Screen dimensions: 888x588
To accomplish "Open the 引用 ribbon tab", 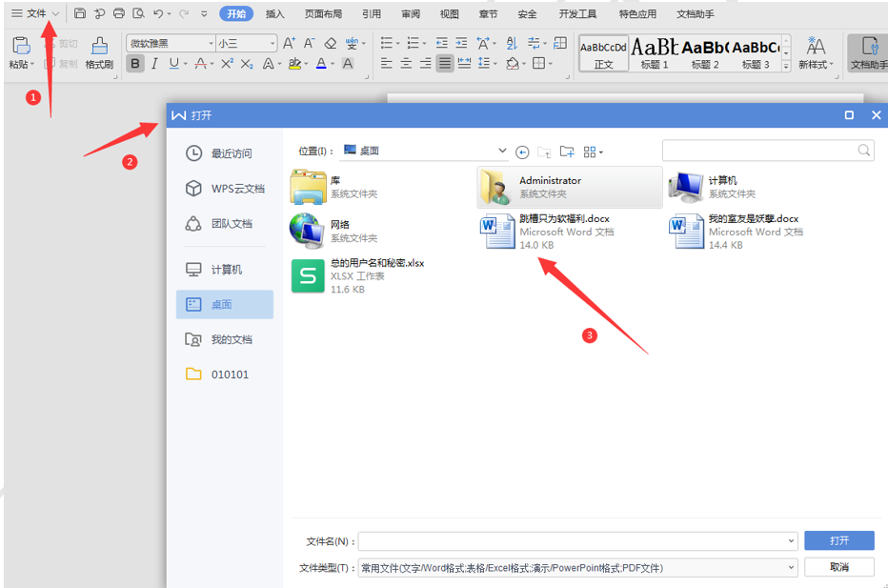I will pyautogui.click(x=372, y=13).
